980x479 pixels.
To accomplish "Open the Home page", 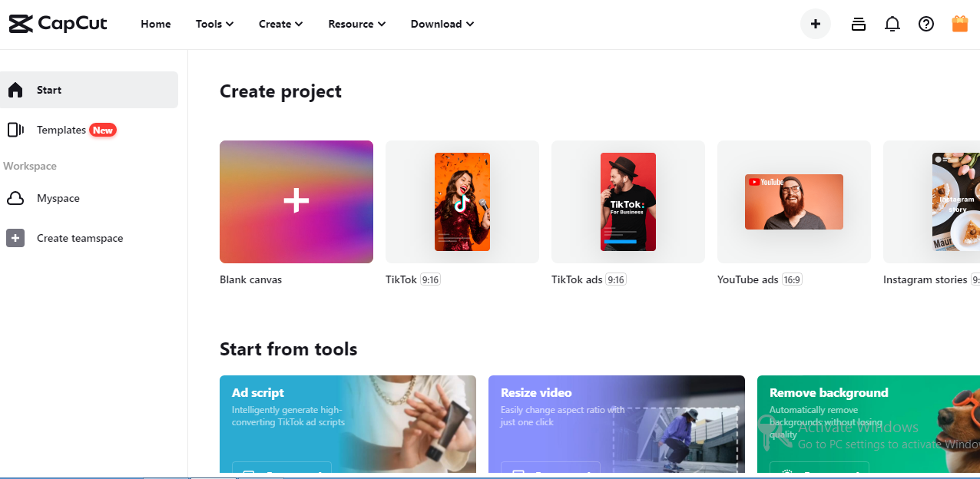I will (156, 24).
